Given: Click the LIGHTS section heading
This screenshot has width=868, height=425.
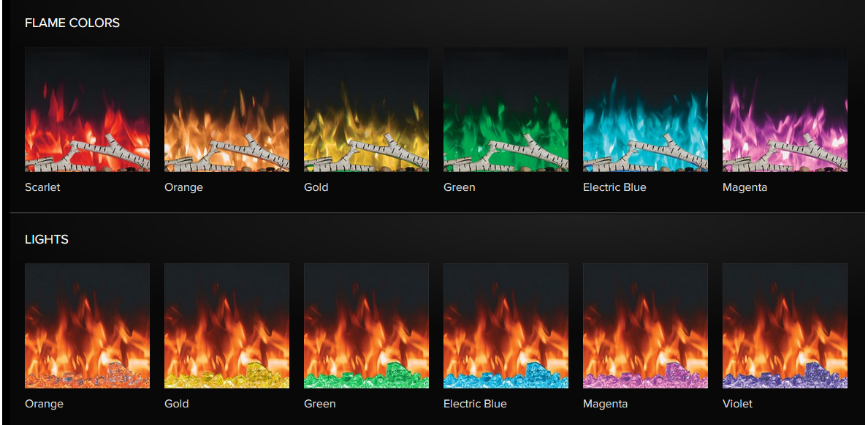Looking at the screenshot, I should coord(47,240).
